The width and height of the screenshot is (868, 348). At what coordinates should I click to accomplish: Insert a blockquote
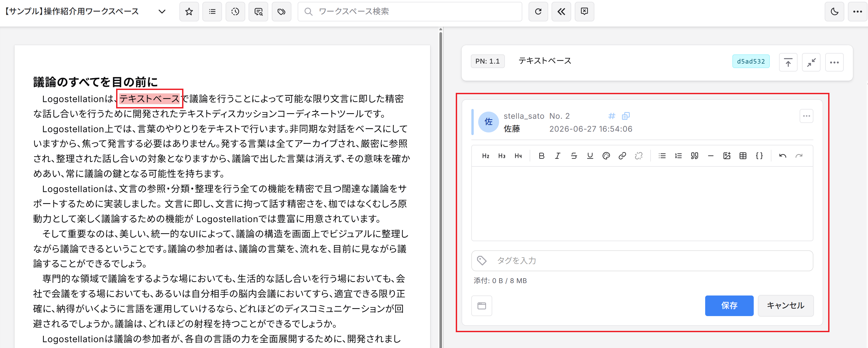pos(694,156)
